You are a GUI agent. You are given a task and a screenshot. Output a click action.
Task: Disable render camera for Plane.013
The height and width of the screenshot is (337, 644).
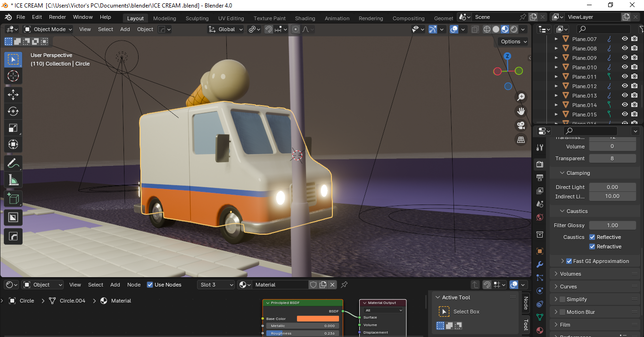click(x=635, y=96)
